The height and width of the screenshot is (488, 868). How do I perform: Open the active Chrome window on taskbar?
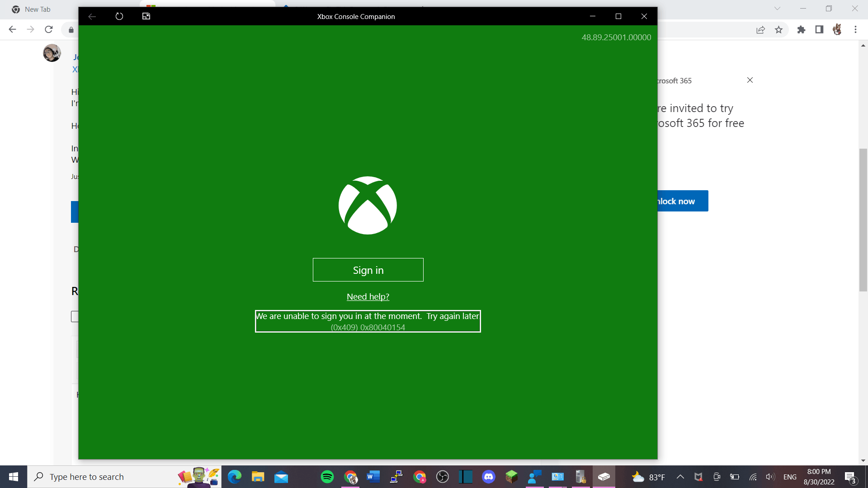click(350, 477)
